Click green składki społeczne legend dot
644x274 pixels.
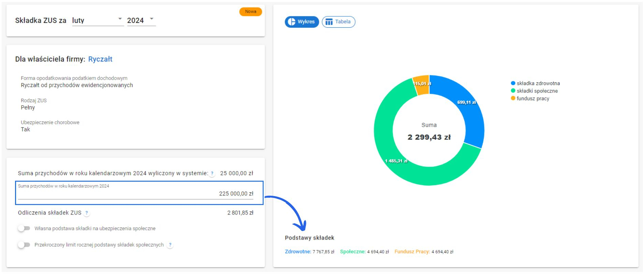(513, 91)
